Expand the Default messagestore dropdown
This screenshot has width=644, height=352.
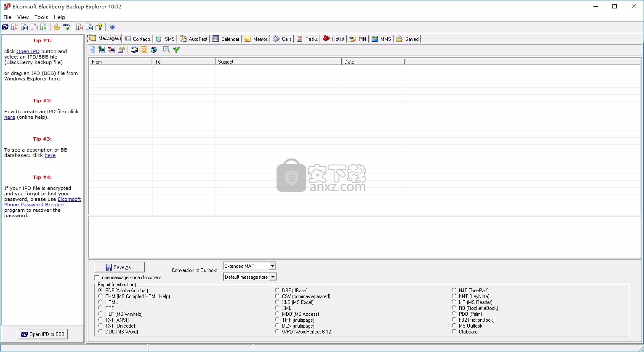[272, 277]
